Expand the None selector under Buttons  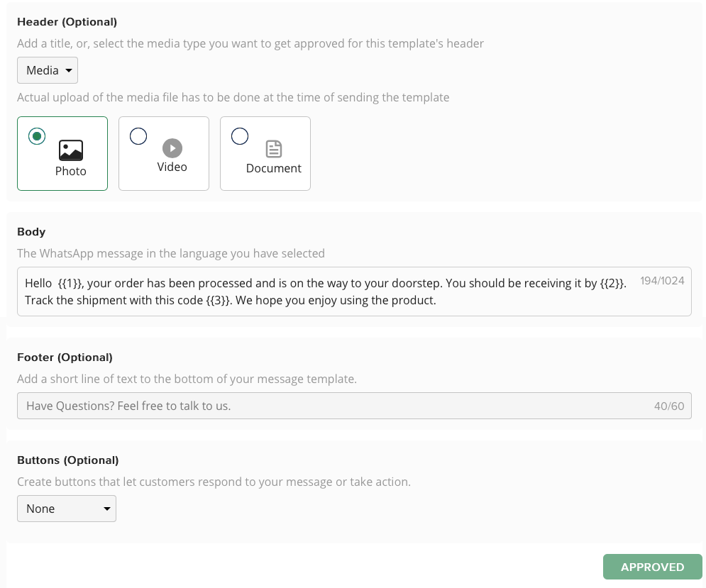click(x=66, y=509)
